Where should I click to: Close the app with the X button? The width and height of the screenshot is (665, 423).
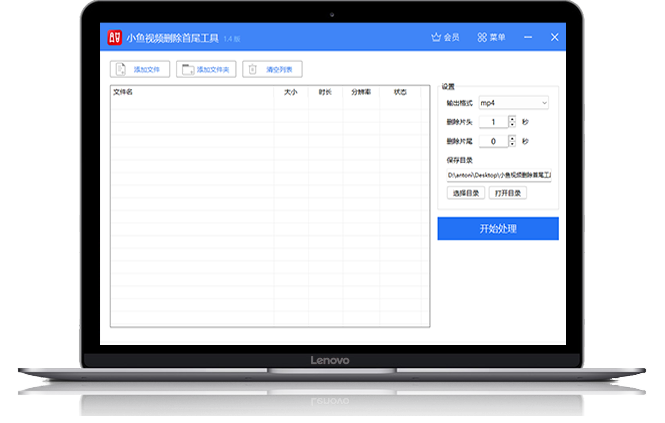[x=554, y=37]
